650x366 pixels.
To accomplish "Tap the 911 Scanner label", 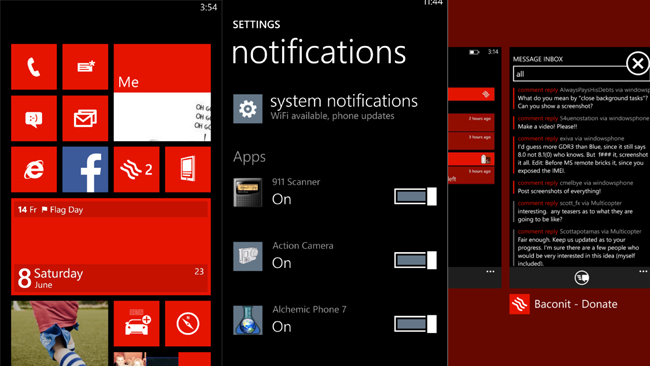I will point(296,182).
